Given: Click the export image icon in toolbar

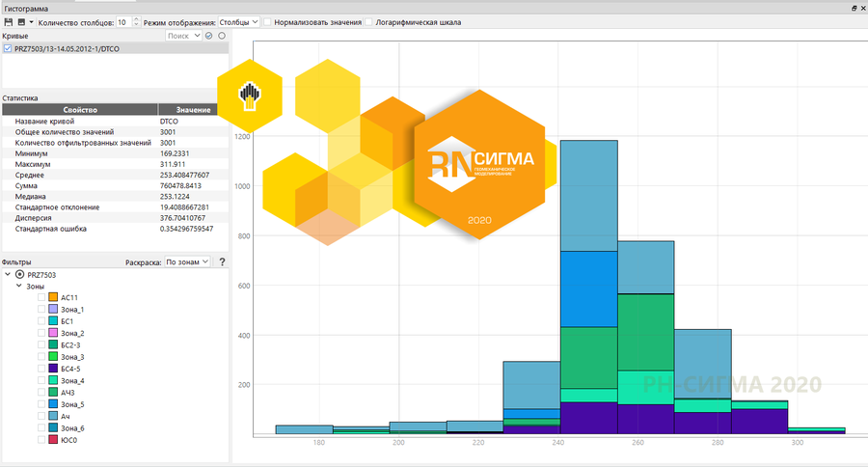Looking at the screenshot, I should tap(21, 21).
